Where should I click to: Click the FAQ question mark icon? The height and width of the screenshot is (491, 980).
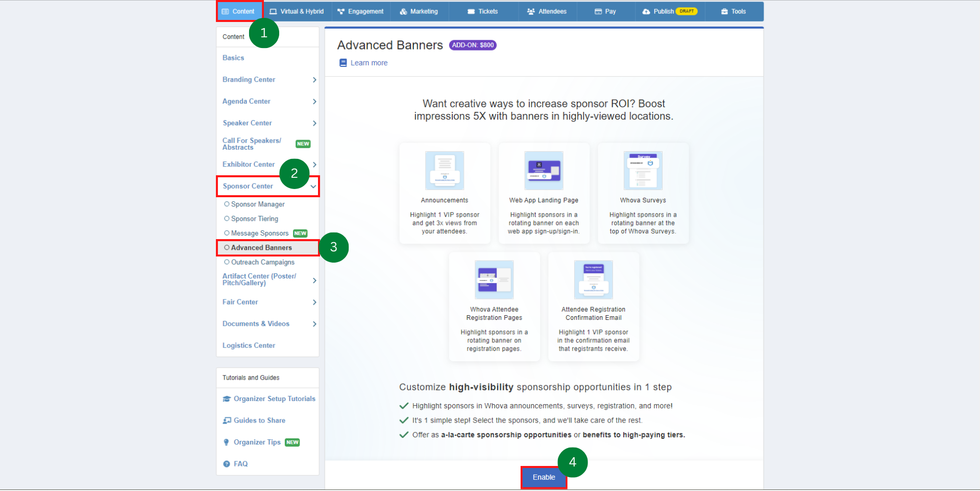point(227,464)
